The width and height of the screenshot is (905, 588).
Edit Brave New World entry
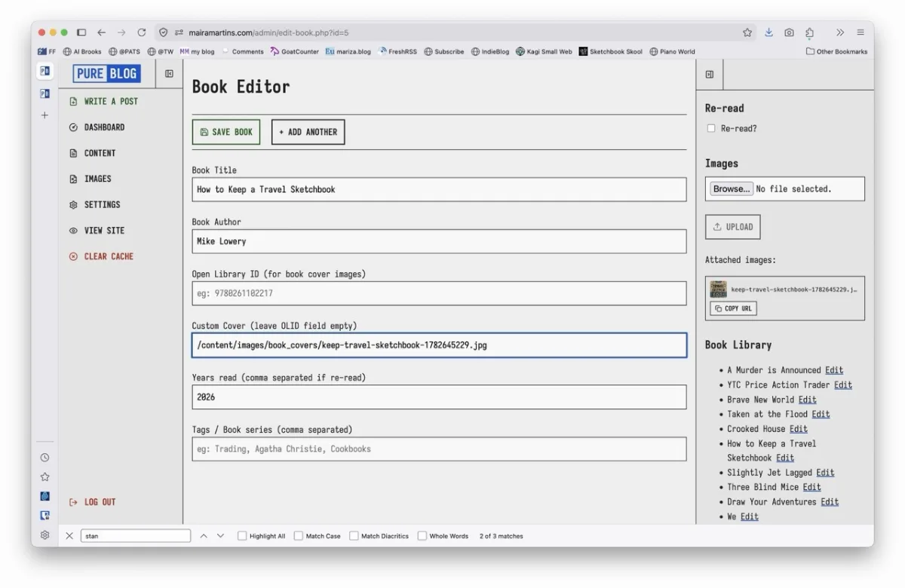[807, 400]
